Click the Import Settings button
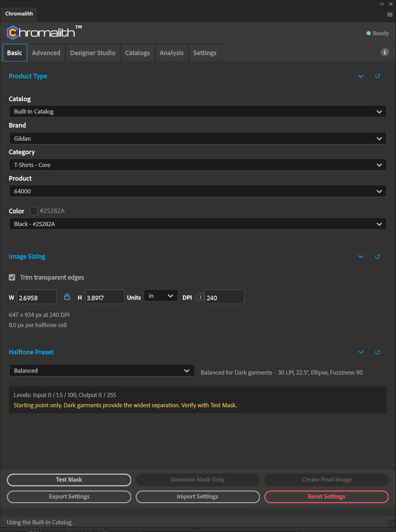Viewport: 396px width, 532px height. click(198, 496)
